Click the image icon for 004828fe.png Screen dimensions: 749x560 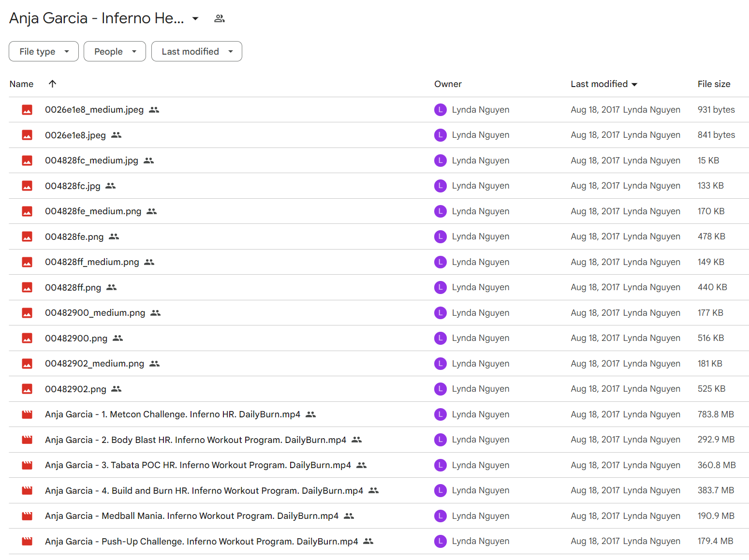click(27, 236)
